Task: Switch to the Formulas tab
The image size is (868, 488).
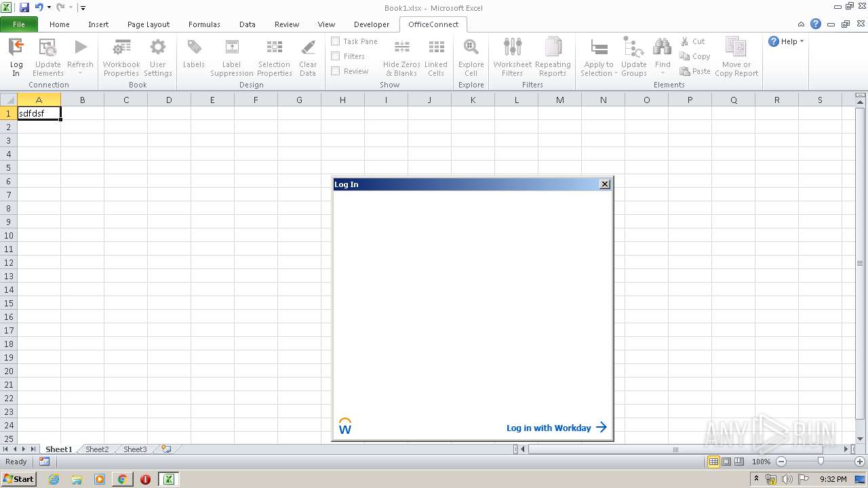Action: 204,24
